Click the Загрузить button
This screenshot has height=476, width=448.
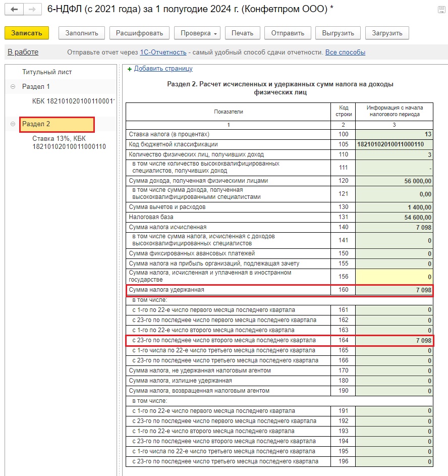[387, 33]
